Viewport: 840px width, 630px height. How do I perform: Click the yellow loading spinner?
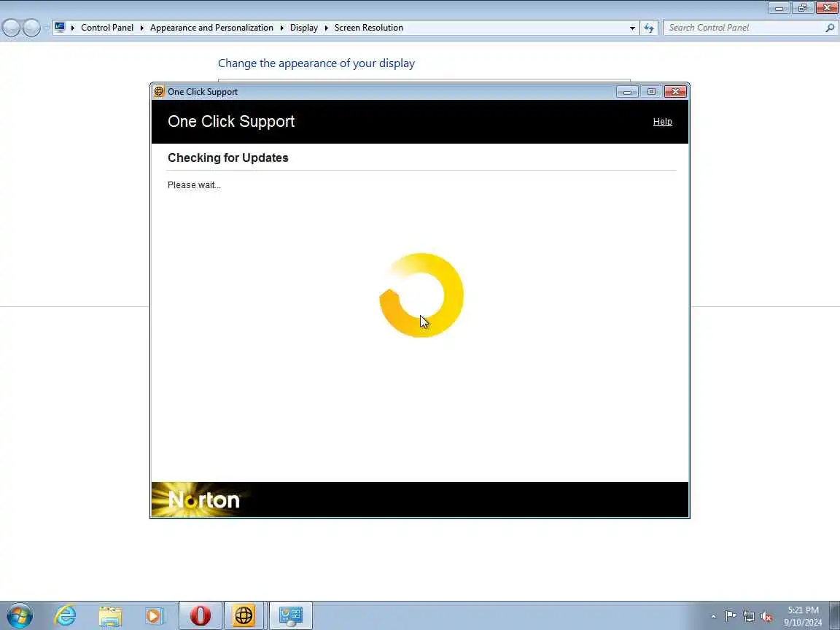coord(421,295)
